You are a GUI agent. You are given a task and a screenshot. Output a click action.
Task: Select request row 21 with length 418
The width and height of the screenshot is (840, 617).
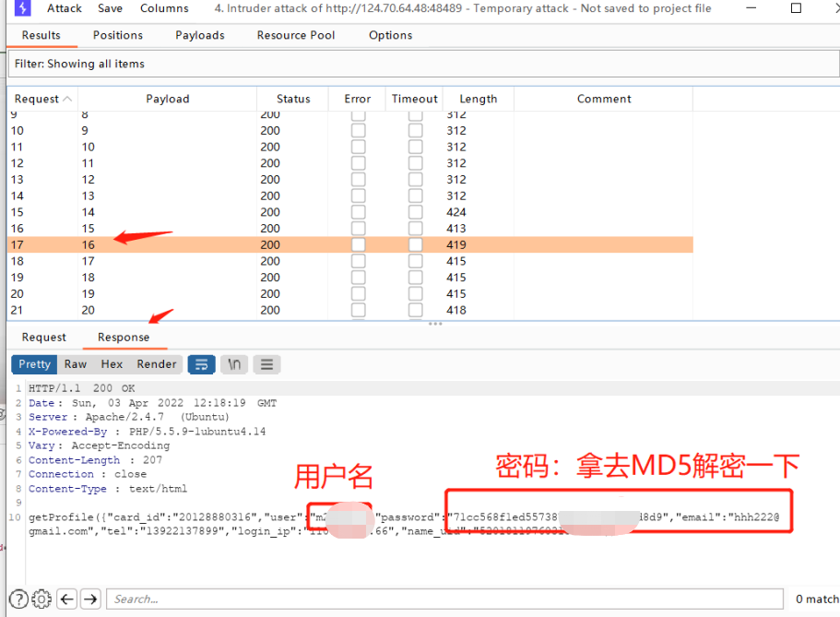click(350, 311)
